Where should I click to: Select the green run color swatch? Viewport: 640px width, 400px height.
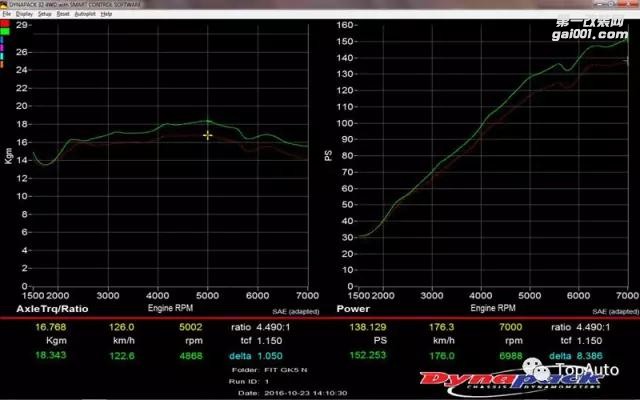[4, 32]
